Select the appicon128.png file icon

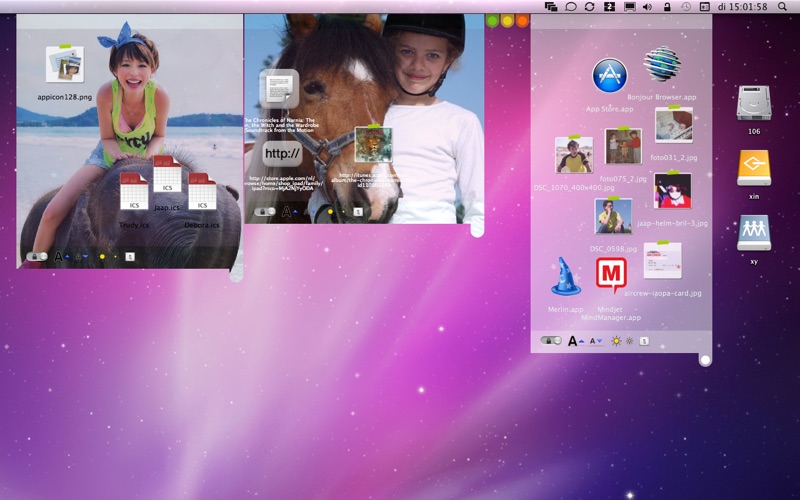tap(64, 64)
